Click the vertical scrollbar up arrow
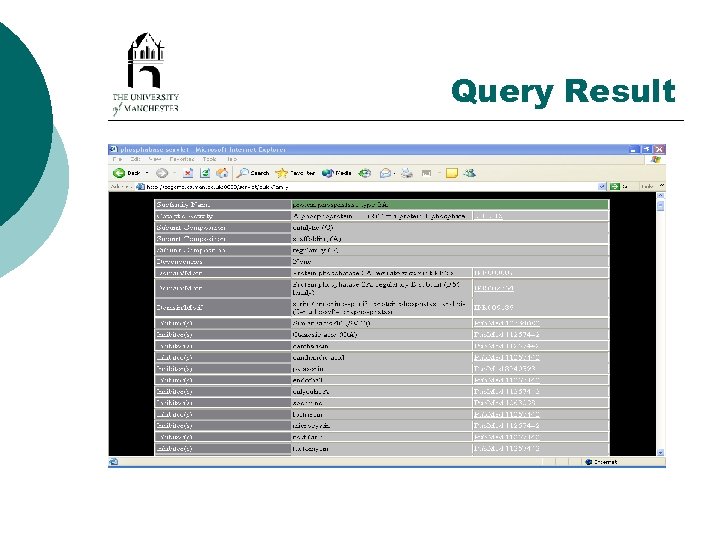 coord(660,196)
